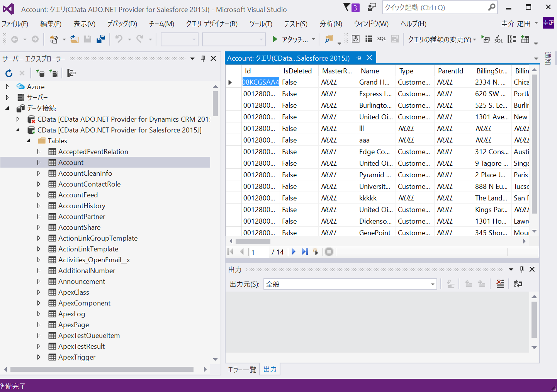Execute the query with the green run icon
The height and width of the screenshot is (392, 557).
coord(486,39)
